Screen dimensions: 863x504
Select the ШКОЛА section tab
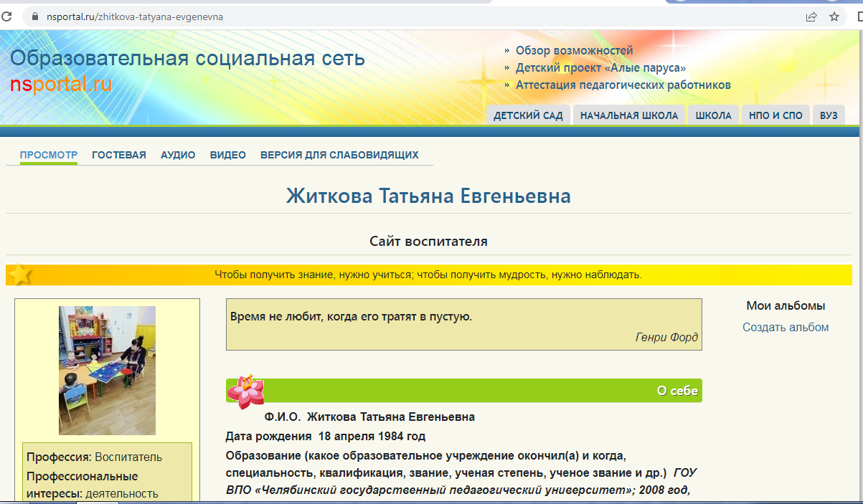click(x=713, y=115)
